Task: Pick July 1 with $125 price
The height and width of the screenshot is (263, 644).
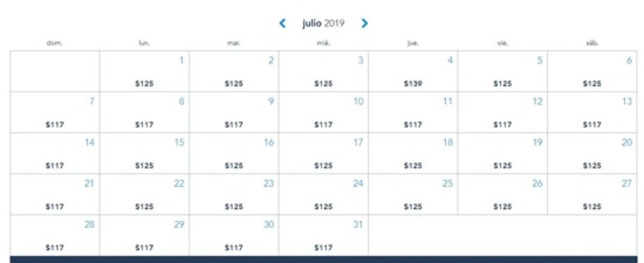Action: (x=144, y=71)
